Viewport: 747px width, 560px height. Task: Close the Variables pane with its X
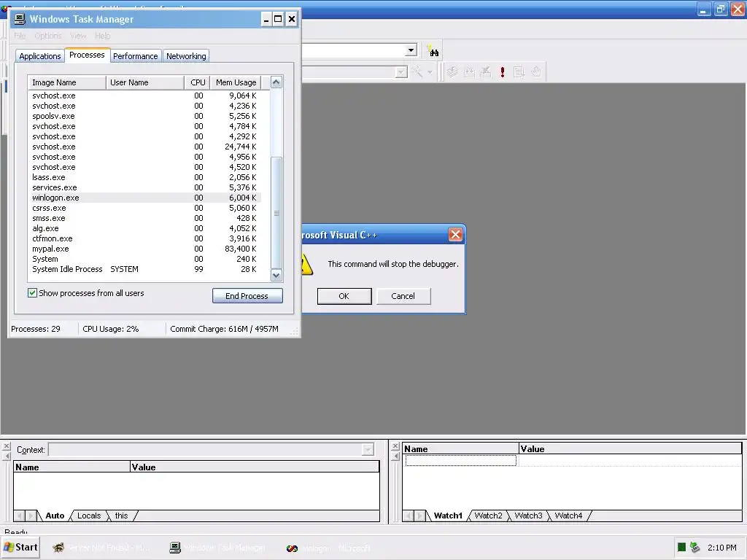(6, 446)
